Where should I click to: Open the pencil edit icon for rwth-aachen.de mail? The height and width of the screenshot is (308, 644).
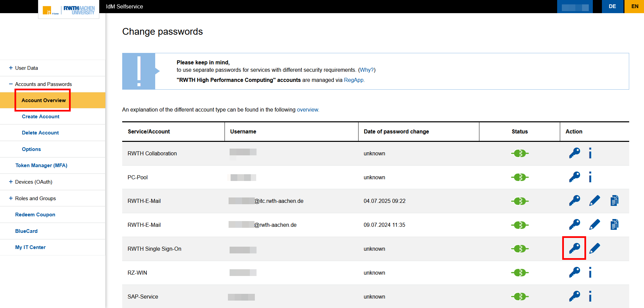point(595,224)
